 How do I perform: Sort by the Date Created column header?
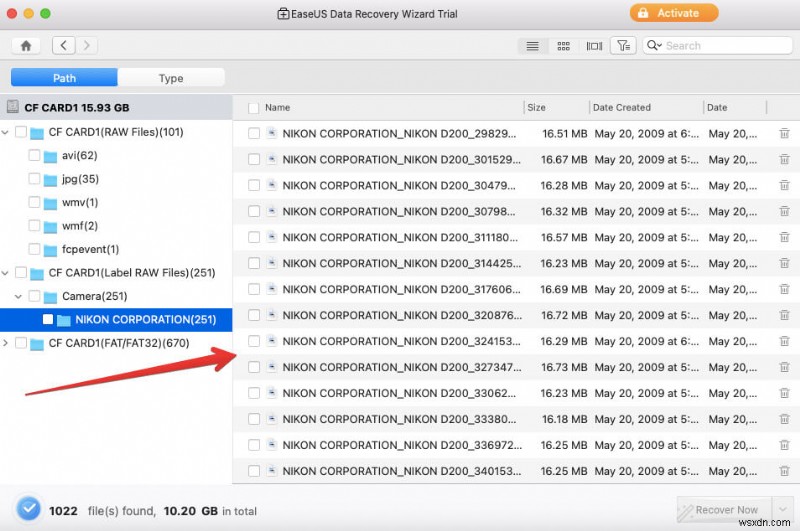[x=621, y=108]
